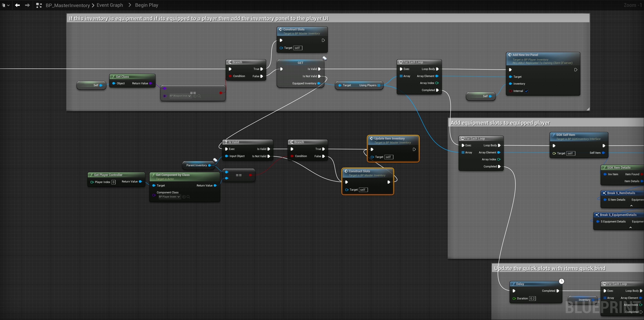Image resolution: width=644 pixels, height=320 pixels.
Task: Select the Event Graph breadcrumb
Action: click(110, 5)
